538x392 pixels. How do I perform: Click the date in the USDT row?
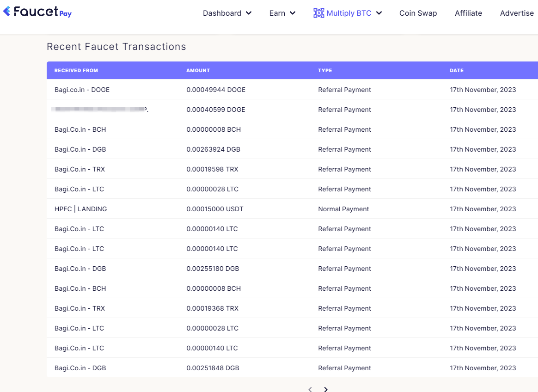click(483, 209)
